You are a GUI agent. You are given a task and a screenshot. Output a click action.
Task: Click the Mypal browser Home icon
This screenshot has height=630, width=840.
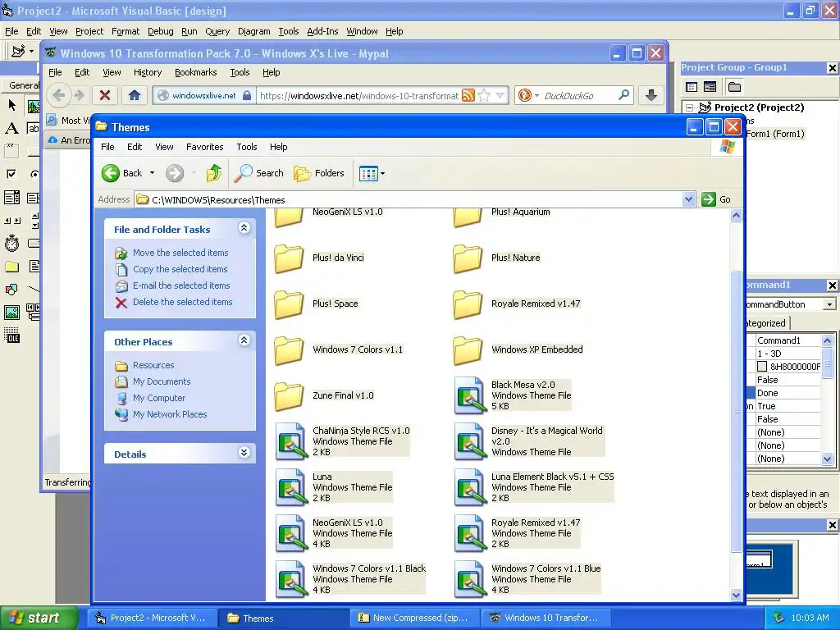tap(134, 95)
